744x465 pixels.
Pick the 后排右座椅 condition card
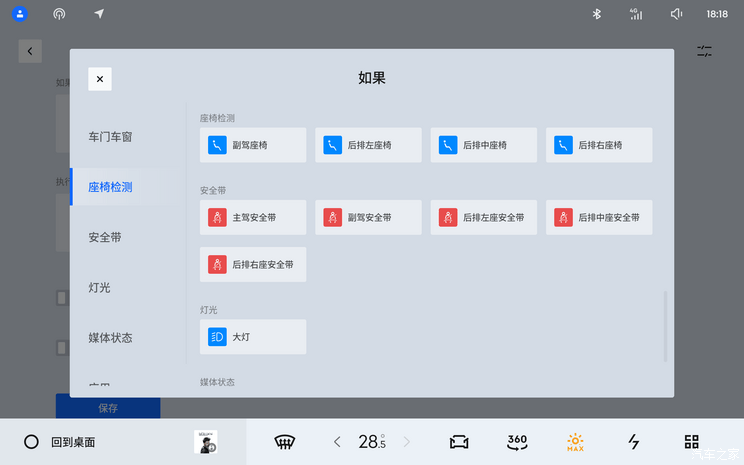[599, 145]
